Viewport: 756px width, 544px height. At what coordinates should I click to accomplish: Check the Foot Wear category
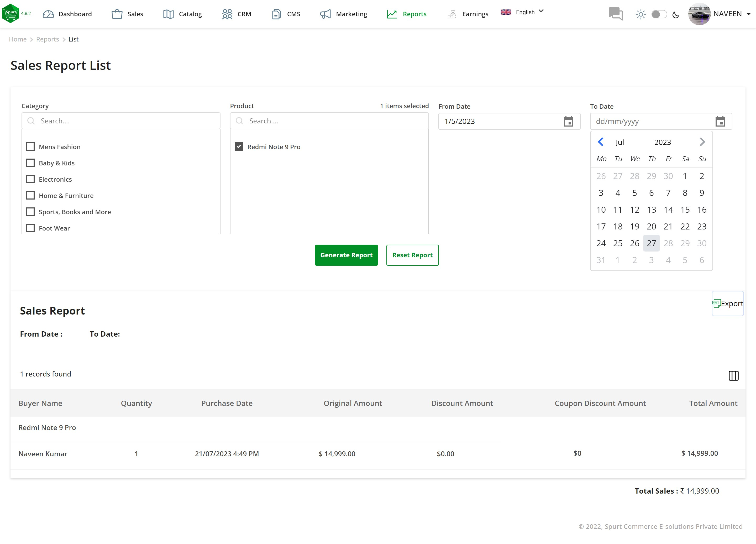[30, 228]
